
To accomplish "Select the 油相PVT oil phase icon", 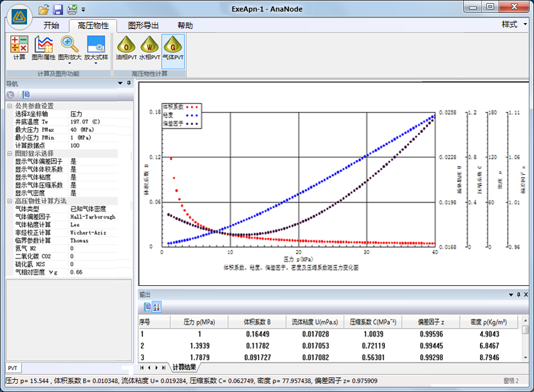I will 128,44.
